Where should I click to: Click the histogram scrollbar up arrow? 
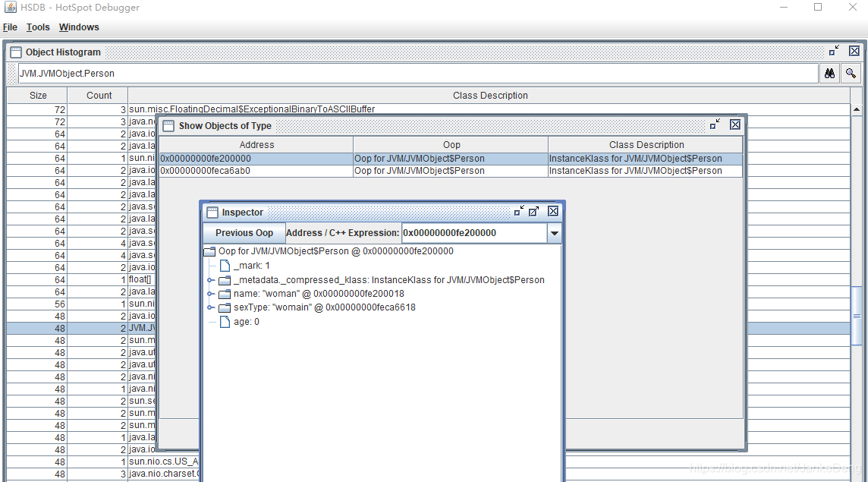tap(857, 110)
